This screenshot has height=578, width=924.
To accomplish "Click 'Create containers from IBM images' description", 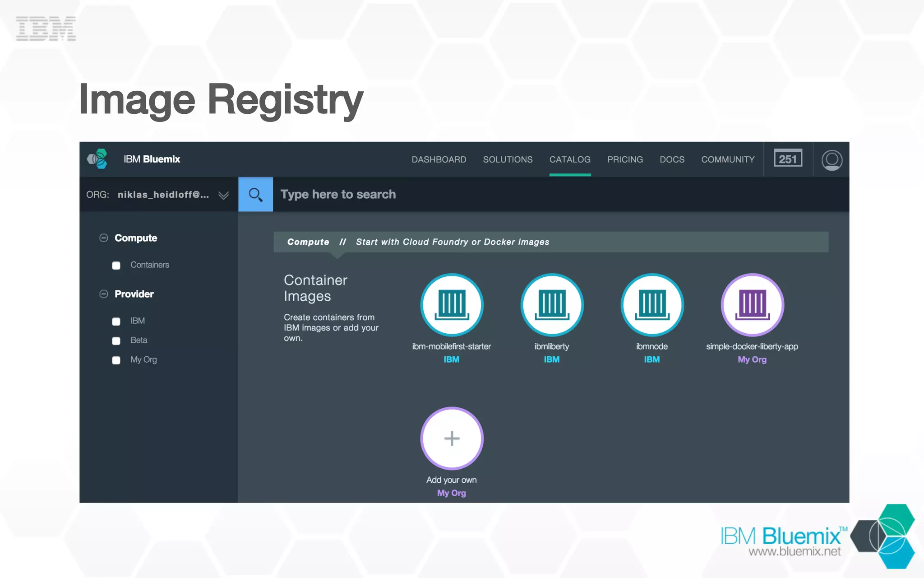I will (331, 327).
